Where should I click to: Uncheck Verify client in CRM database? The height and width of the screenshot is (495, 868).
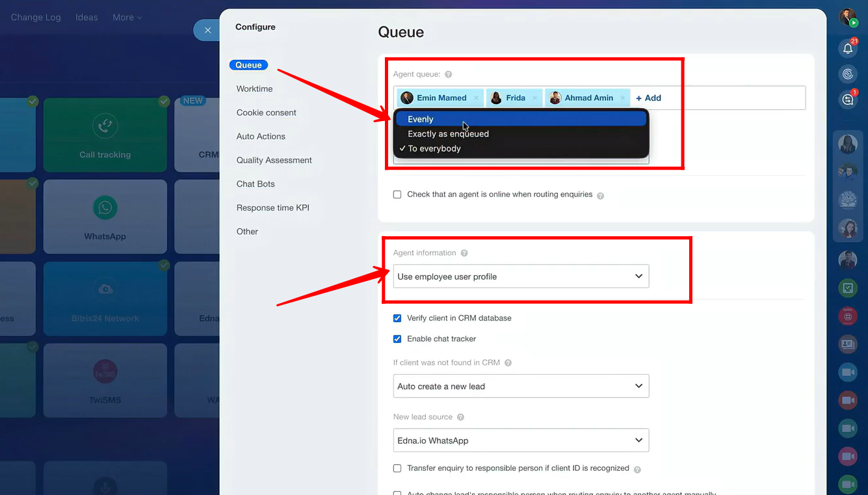397,318
